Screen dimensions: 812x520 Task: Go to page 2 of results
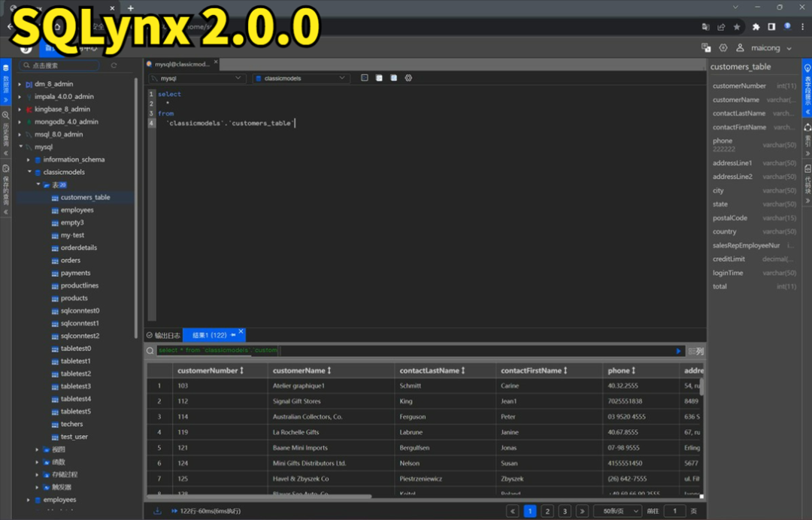point(547,511)
